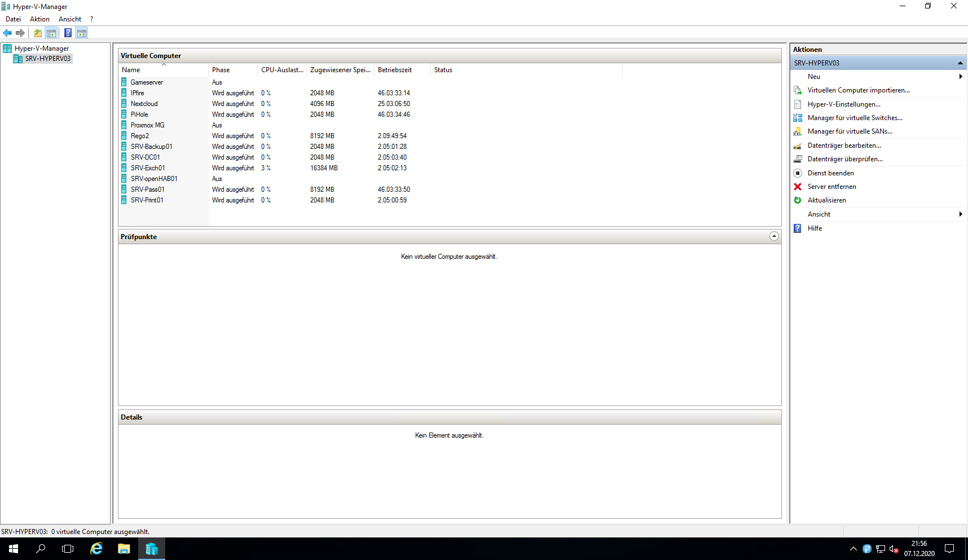
Task: Collapse the Prüfpunkte section chevron
Action: click(x=774, y=236)
